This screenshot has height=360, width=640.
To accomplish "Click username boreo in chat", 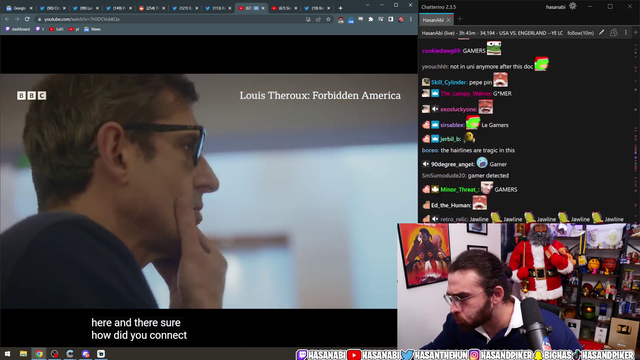I will (x=430, y=151).
